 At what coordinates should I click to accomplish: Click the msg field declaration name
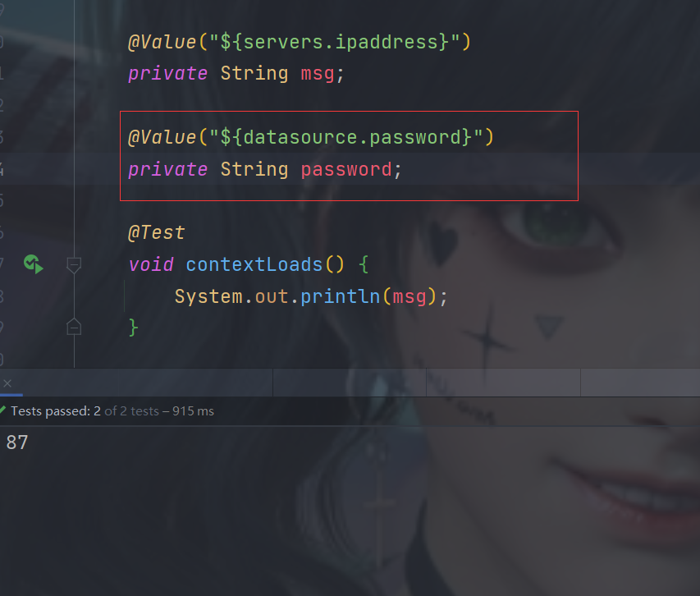click(318, 74)
